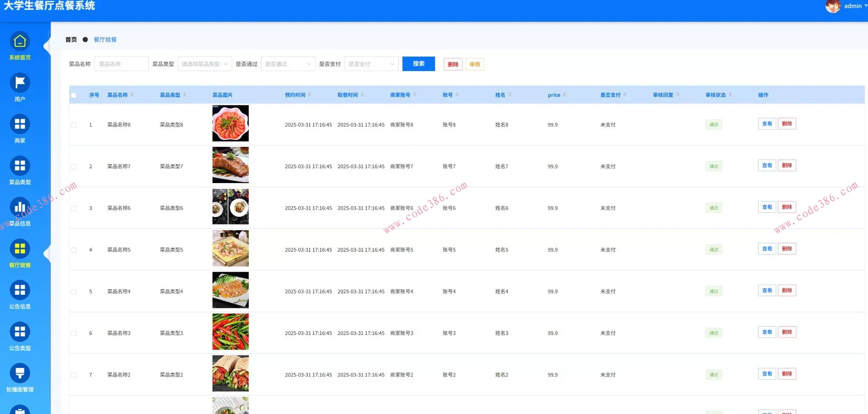Click the 菜品类型3 cell
The image size is (868, 414).
click(x=171, y=333)
